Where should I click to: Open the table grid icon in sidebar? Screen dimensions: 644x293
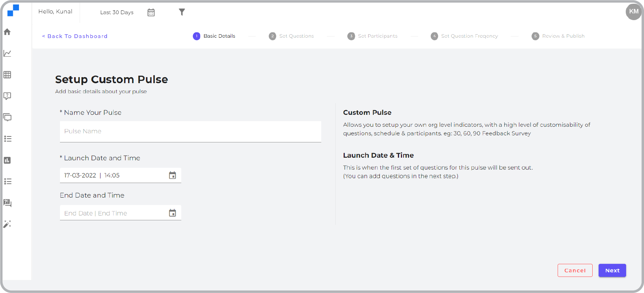coord(7,75)
